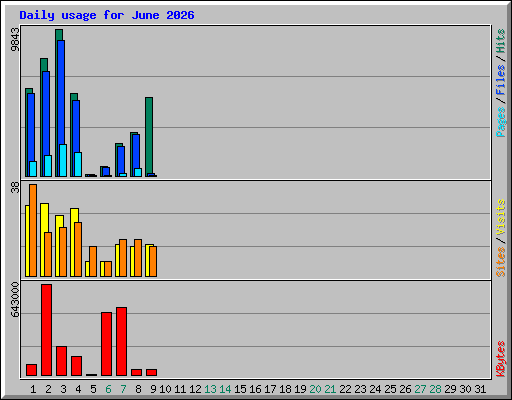512x400 pixels.
Task: Click the Sites legend label
Action: [x=501, y=262]
